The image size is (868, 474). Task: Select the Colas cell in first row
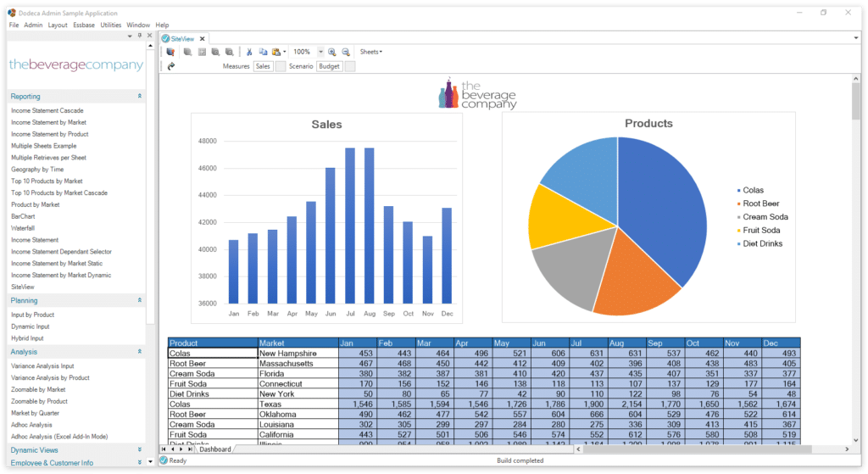[x=213, y=354]
